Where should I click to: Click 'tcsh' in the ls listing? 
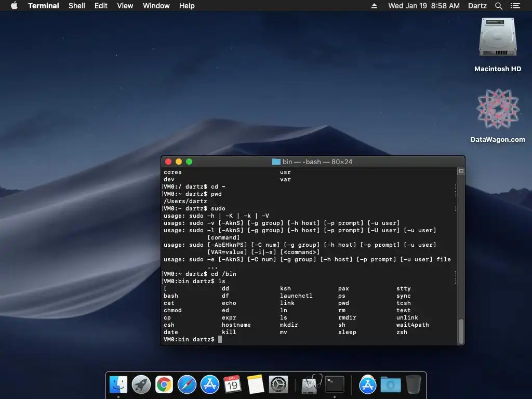click(x=403, y=303)
